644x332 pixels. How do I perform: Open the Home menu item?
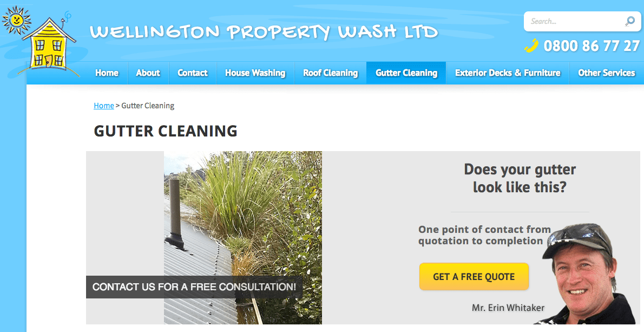107,73
